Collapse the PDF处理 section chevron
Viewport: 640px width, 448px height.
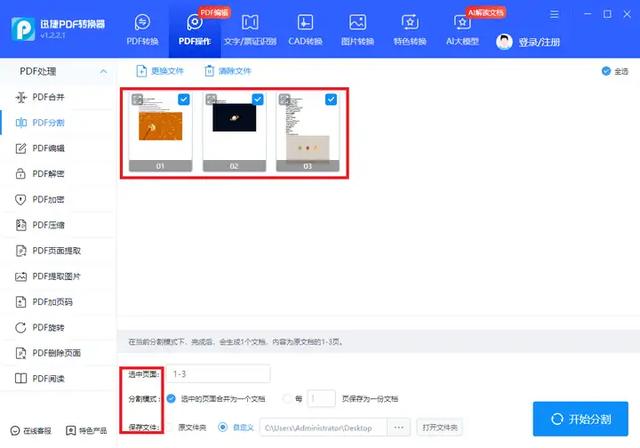click(x=104, y=71)
